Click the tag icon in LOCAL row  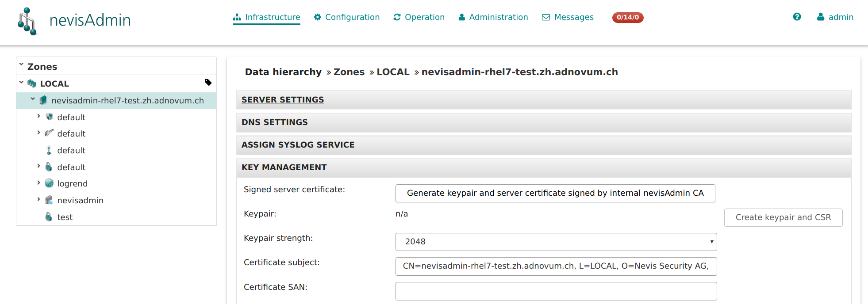tap(208, 83)
